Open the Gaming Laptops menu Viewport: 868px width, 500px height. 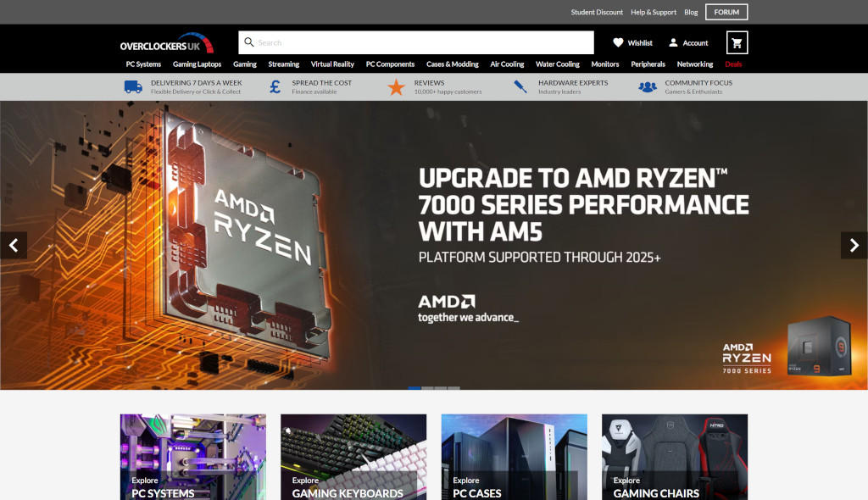(197, 64)
